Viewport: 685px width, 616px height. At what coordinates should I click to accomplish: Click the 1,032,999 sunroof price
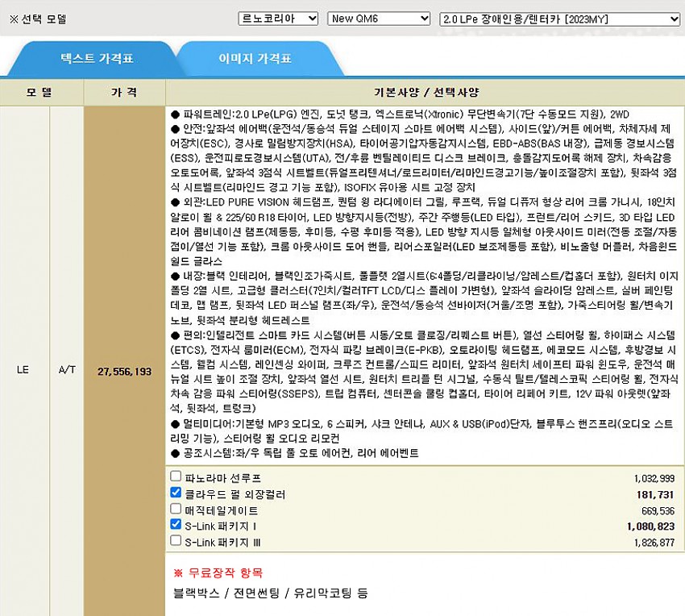point(654,478)
